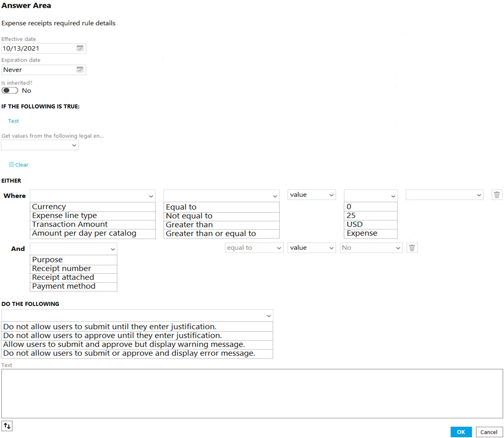Open the rightmost empty Where row dropdown
Screen dimensions: 504x438
click(444, 195)
